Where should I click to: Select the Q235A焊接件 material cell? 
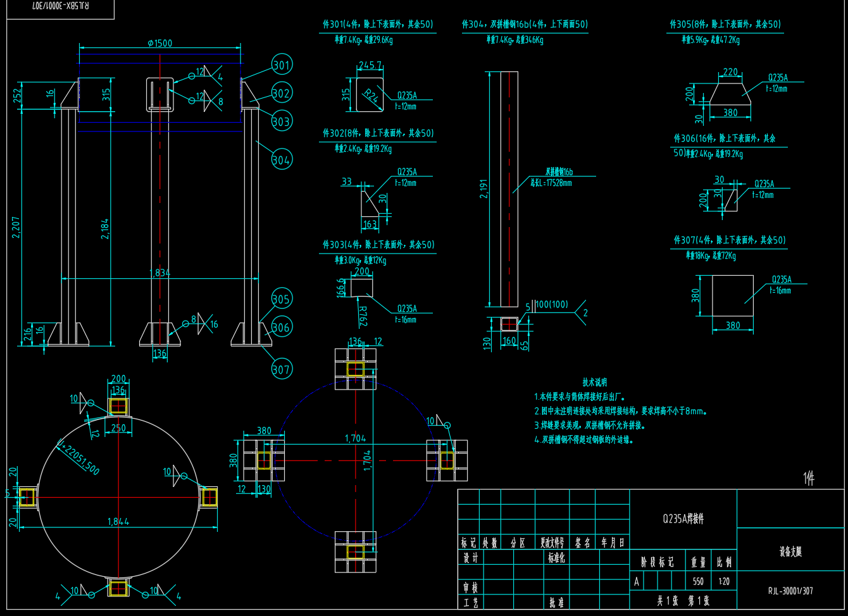pos(683,519)
